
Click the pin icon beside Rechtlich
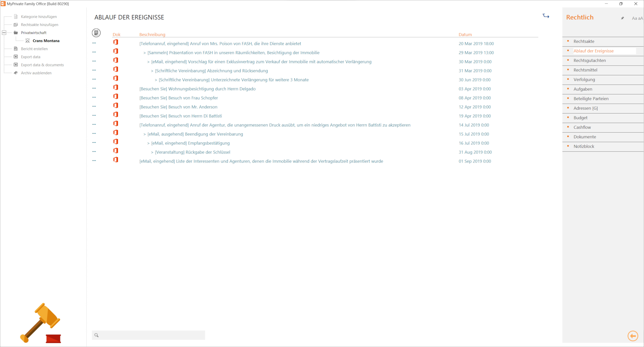623,18
